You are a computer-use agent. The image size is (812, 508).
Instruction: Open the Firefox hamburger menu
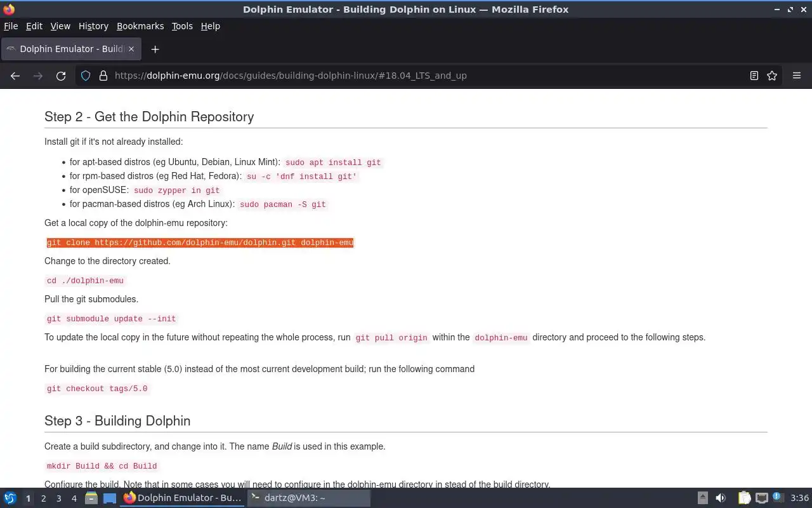[x=797, y=76]
